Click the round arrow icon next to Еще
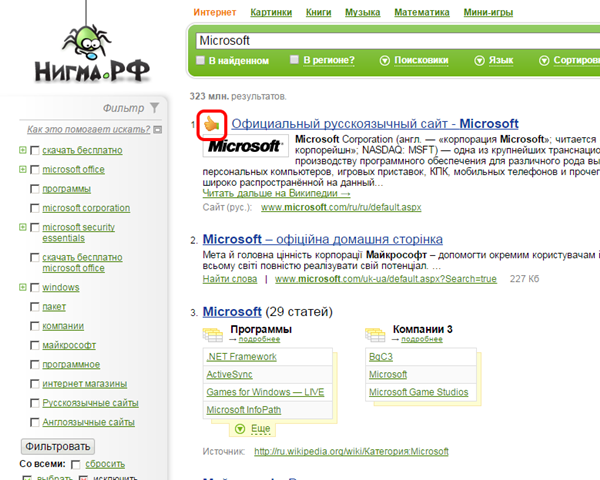Image resolution: width=600 pixels, height=480 pixels. 240,428
